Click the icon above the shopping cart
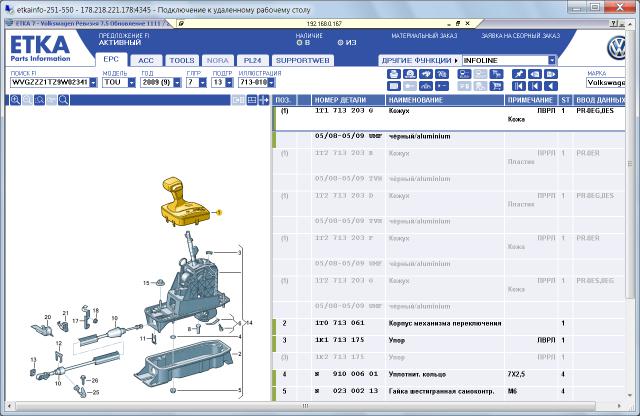640x416 pixels. 496,74
